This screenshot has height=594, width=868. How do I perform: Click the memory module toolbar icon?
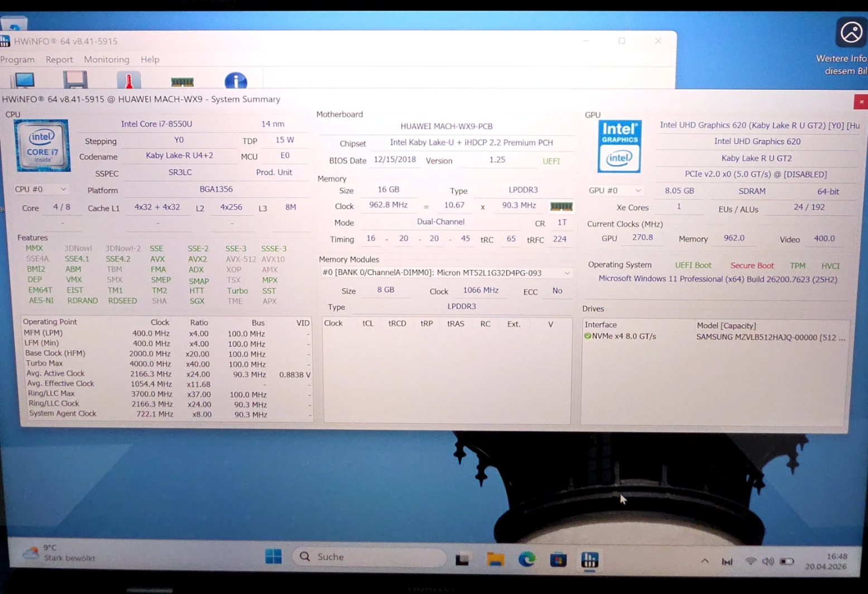182,81
